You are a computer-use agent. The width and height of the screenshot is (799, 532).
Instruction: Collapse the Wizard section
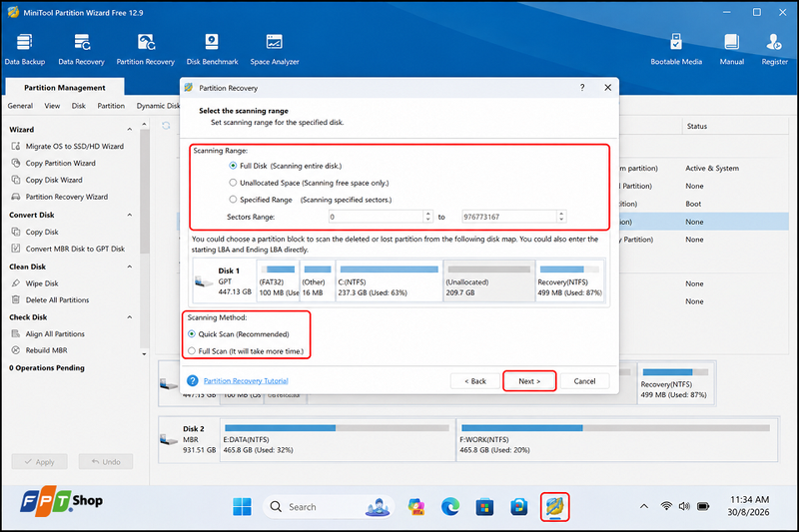coord(130,130)
